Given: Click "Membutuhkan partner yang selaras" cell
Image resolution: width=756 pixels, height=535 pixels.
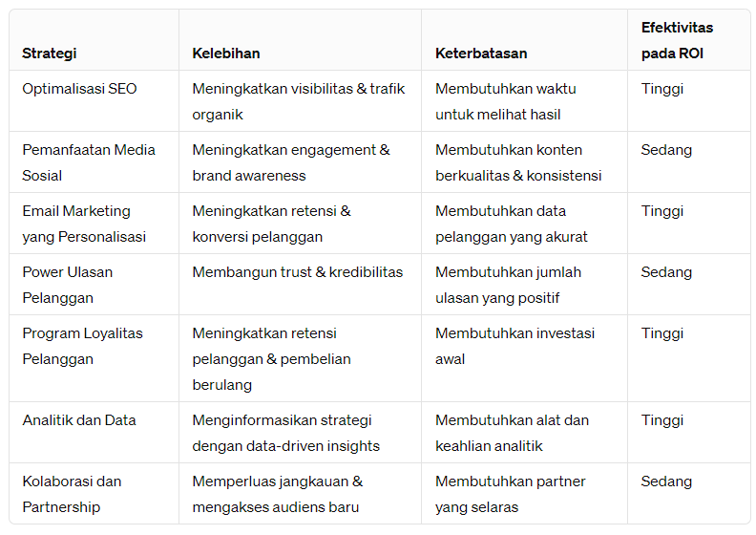Looking at the screenshot, I should pyautogui.click(x=510, y=494).
